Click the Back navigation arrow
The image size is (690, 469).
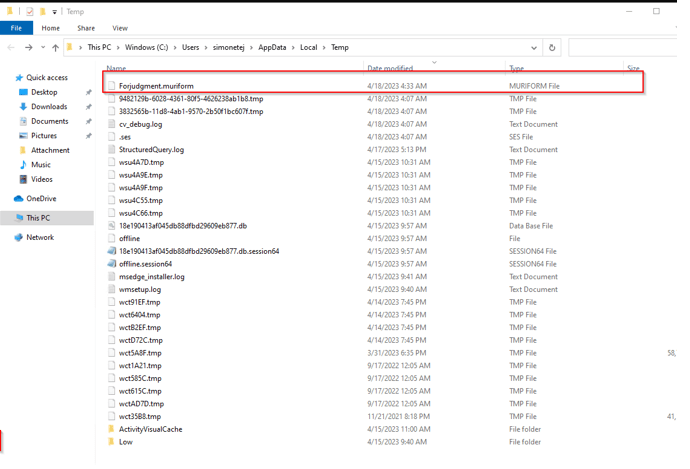tap(11, 47)
